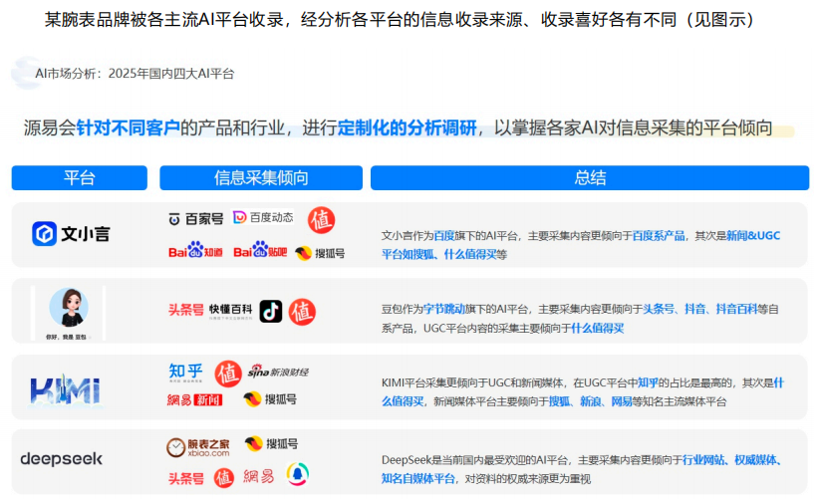Image resolution: width=823 pixels, height=504 pixels.
Task: Click the blue words 行业网站、权威媒体
Action: pos(731,460)
